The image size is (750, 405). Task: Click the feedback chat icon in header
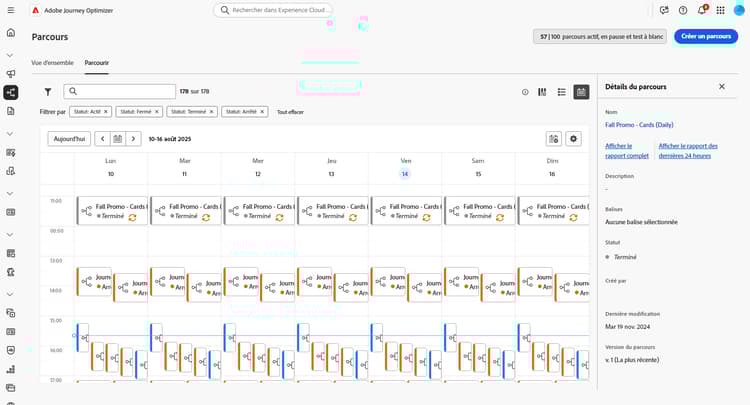664,10
